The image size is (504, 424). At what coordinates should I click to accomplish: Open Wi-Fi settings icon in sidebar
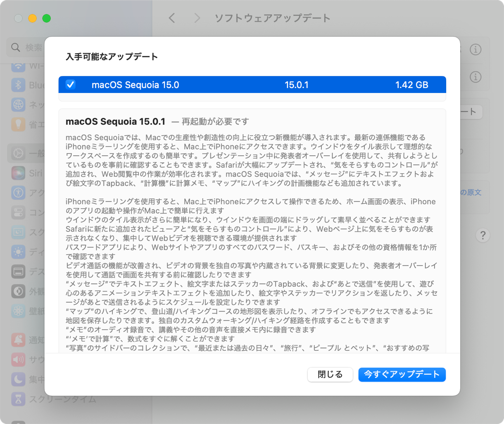(18, 67)
